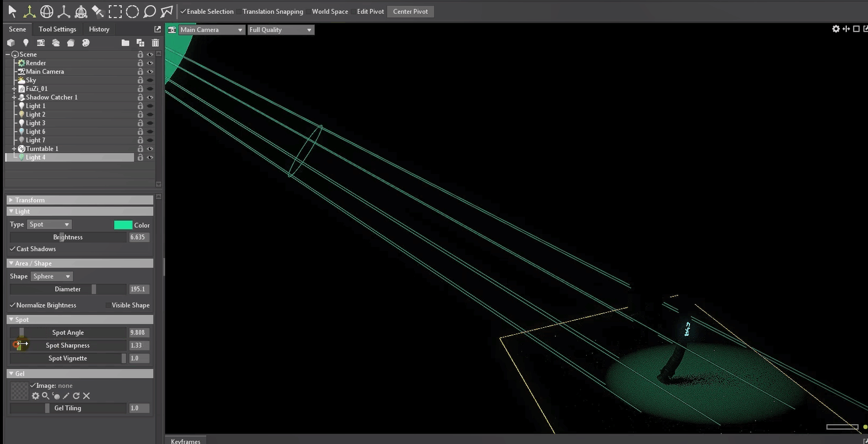Enable Edit Pivot checkbox
This screenshot has height=444, width=868.
pyautogui.click(x=353, y=12)
